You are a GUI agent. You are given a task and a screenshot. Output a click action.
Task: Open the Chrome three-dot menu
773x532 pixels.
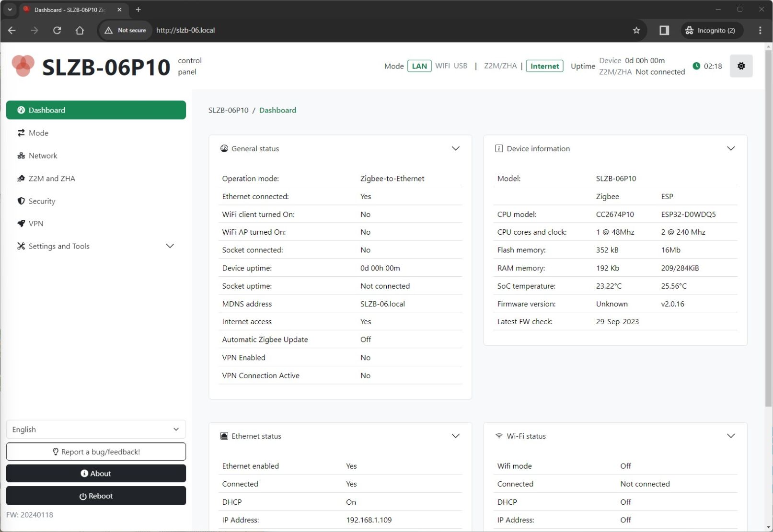(760, 30)
